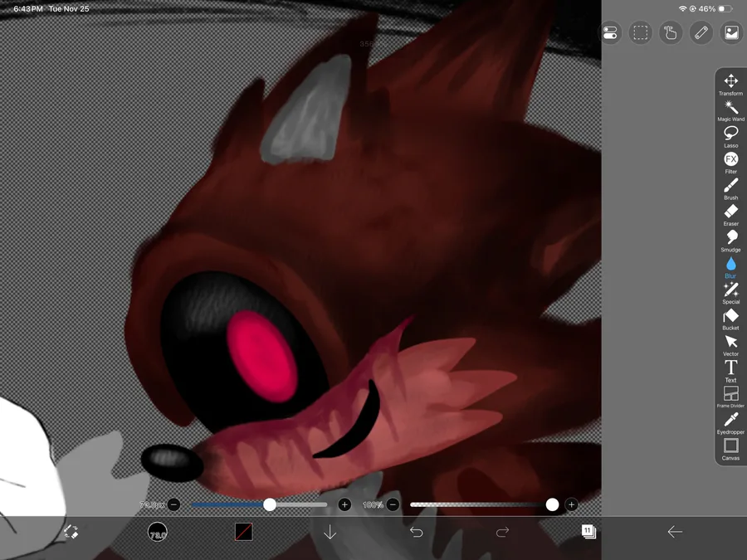
Task: Open the stabilizer hand icon
Action: click(x=671, y=32)
